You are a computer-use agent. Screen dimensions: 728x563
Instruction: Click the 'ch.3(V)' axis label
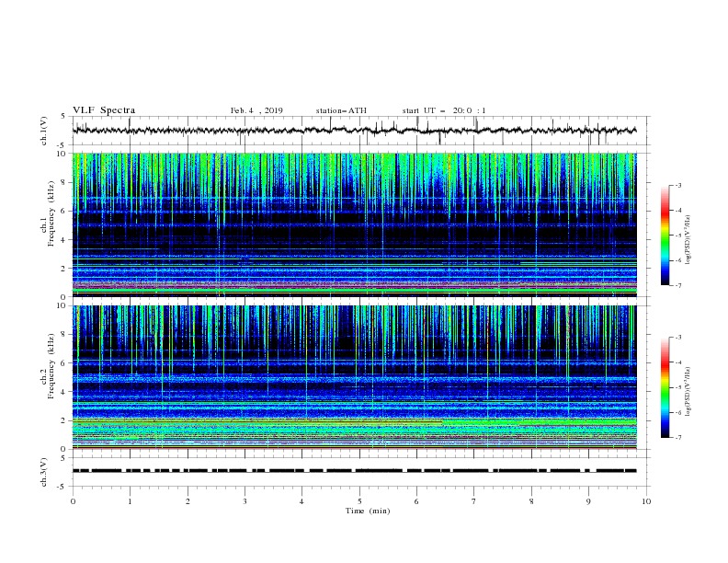tap(44, 472)
